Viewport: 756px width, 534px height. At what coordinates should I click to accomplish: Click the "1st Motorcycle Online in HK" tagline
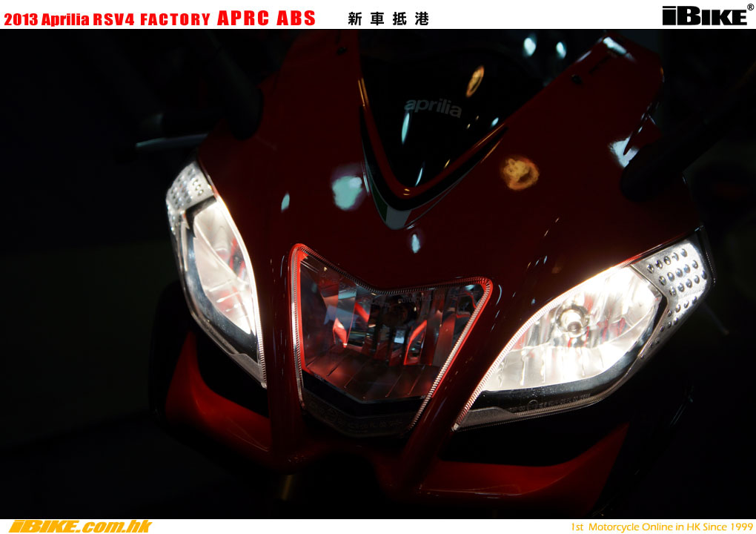(661, 527)
